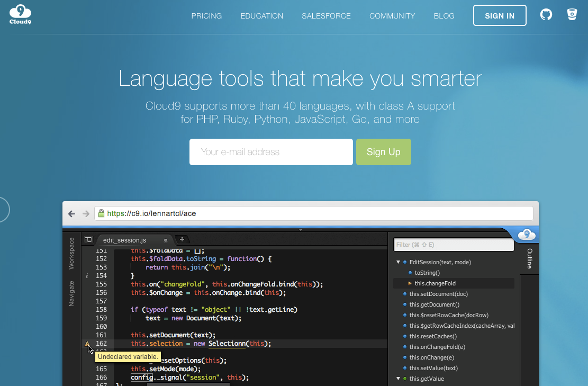Screen dimensions: 588x386
Task: Open the GitHub icon link
Action: [x=546, y=15]
